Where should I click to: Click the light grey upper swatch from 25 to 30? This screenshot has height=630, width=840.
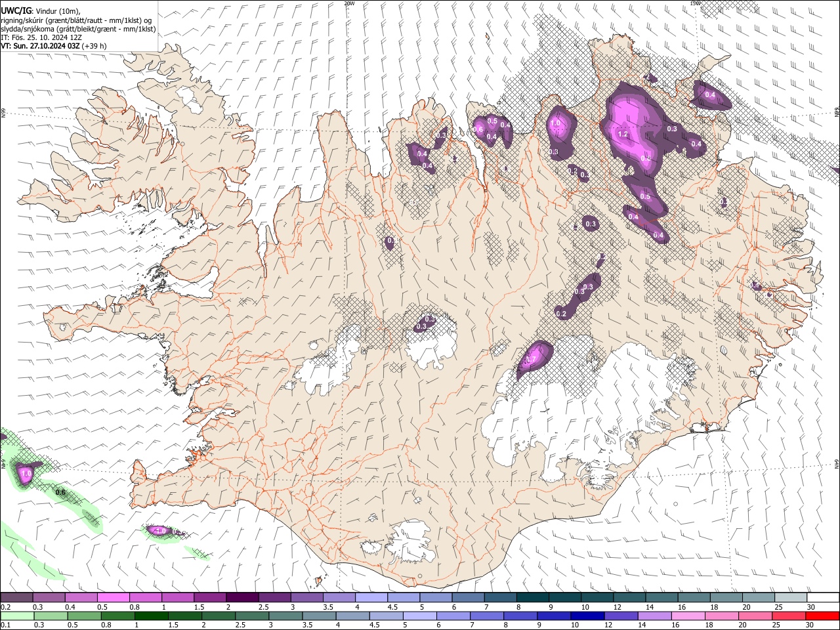(791, 598)
